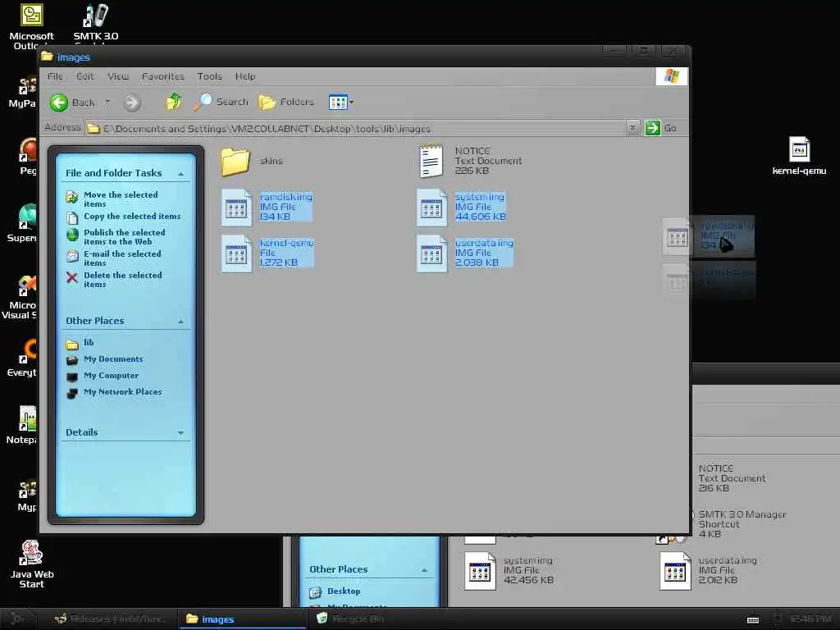Click the keyboard tray icon
The image size is (840, 630).
(x=753, y=620)
